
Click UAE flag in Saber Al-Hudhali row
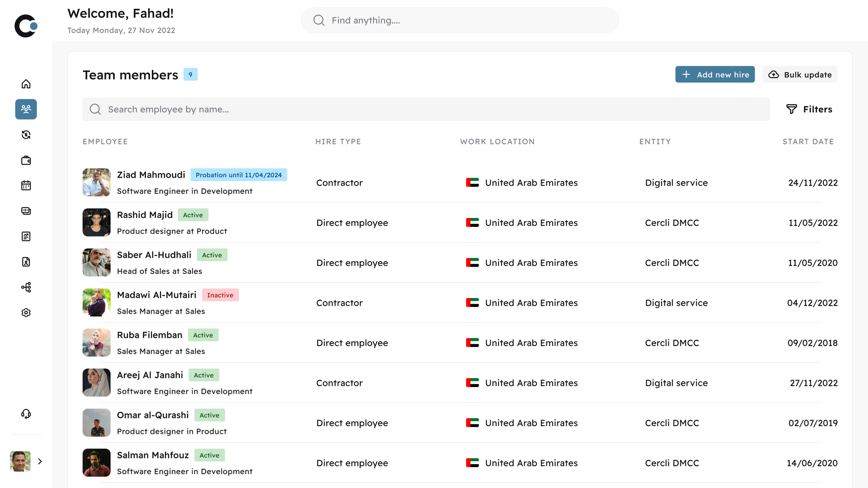[x=472, y=263]
